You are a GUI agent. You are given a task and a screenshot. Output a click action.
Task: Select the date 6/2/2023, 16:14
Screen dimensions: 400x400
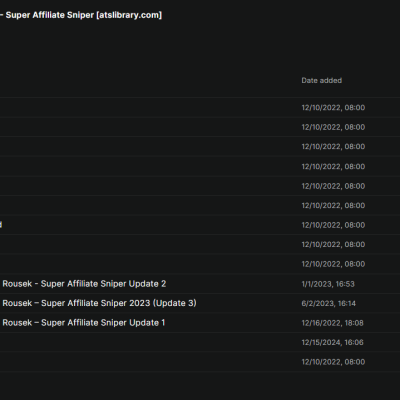328,303
